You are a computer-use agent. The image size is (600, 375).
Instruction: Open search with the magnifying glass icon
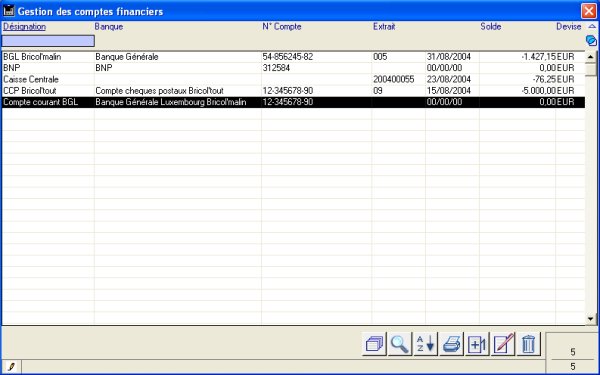pos(399,344)
